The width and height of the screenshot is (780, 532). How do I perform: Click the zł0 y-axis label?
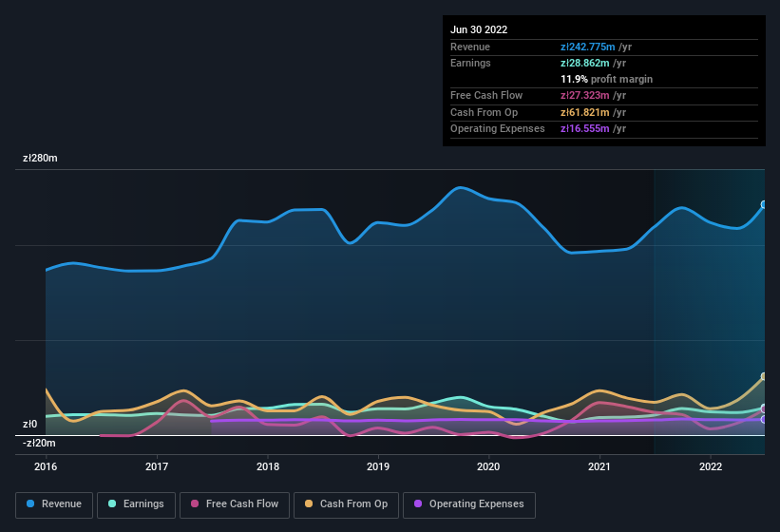(x=29, y=424)
